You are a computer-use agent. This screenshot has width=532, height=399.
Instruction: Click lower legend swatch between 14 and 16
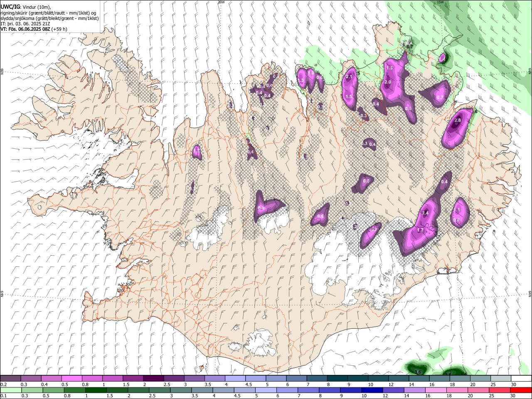pyautogui.click(x=414, y=390)
